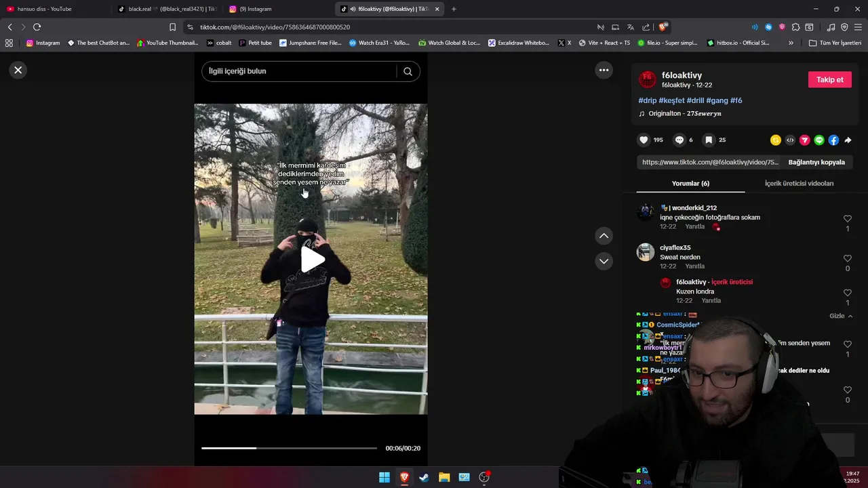Like ciyaflex35's comment with its heart
Image resolution: width=868 pixels, height=488 pixels.
(848, 259)
